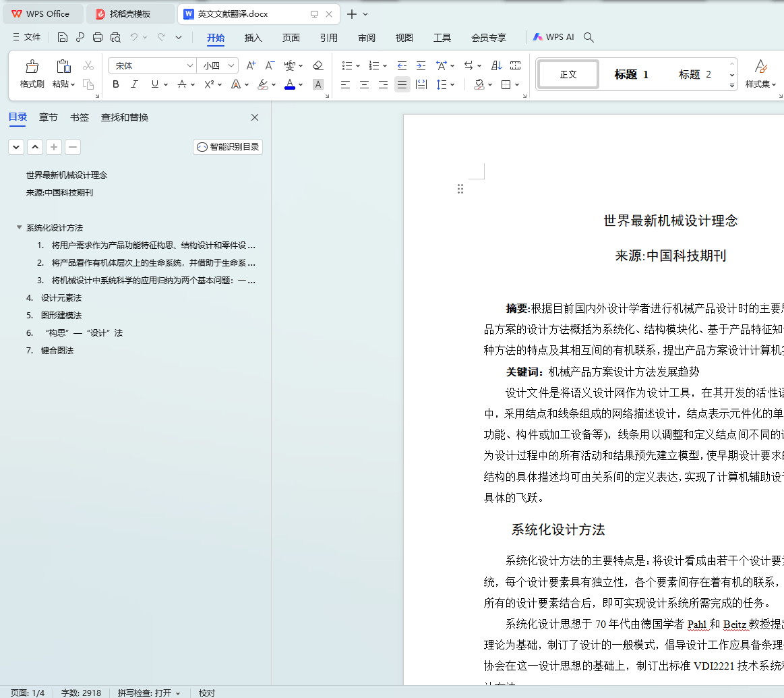
Task: Apply the 标题 1 style
Action: [x=631, y=74]
